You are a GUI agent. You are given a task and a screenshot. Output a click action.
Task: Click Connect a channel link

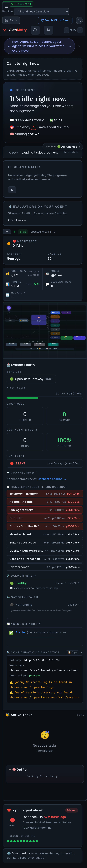click(52, 479)
